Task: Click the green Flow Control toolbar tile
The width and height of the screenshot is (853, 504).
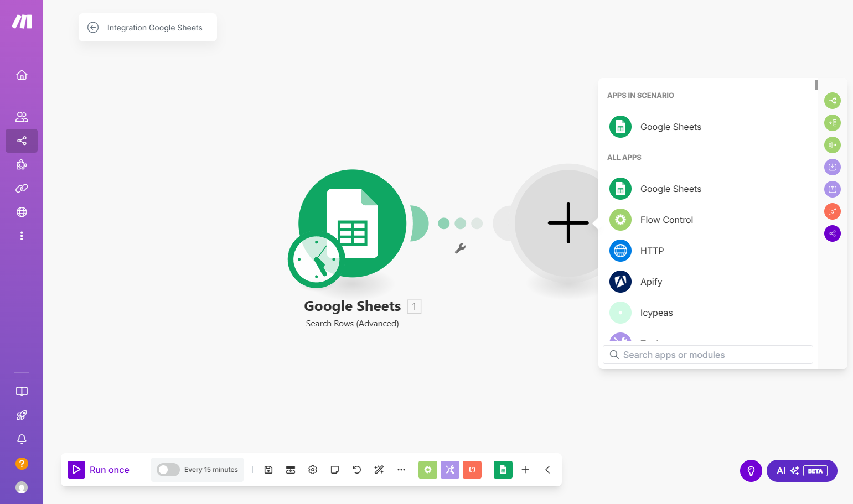Action: [428, 470]
